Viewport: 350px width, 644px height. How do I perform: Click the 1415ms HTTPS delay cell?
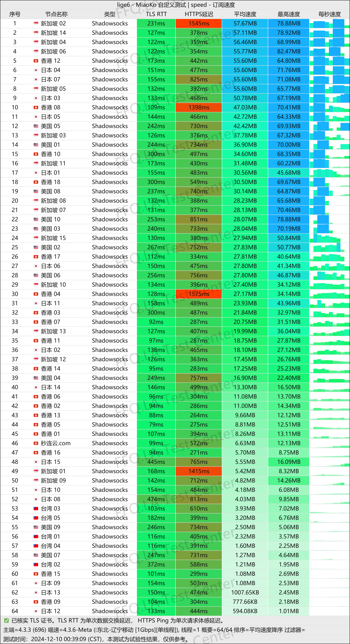pyautogui.click(x=199, y=471)
